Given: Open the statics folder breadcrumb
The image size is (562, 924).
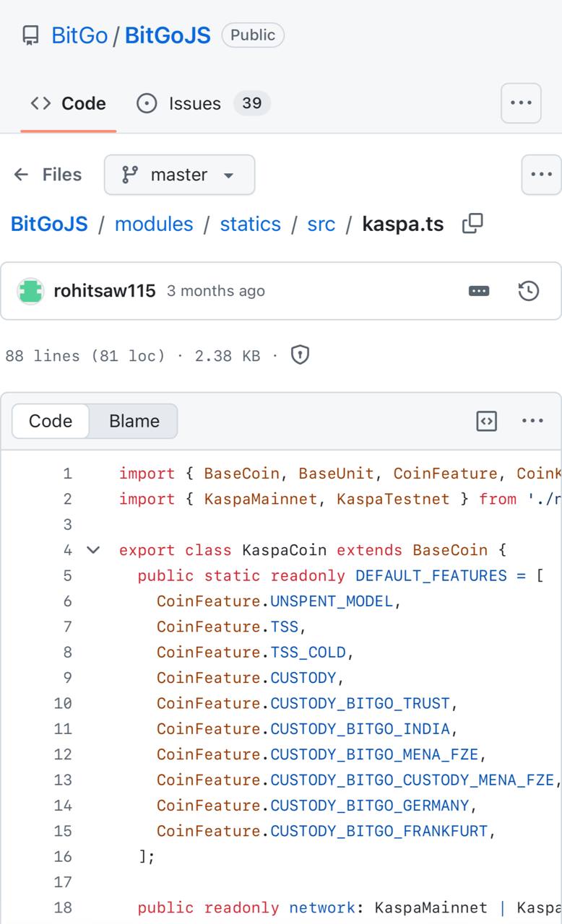Looking at the screenshot, I should coord(250,224).
